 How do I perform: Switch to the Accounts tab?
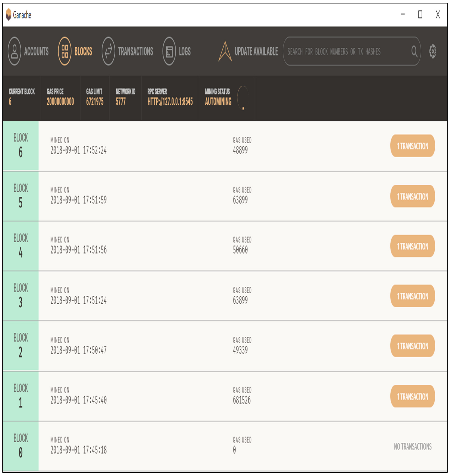(x=36, y=51)
